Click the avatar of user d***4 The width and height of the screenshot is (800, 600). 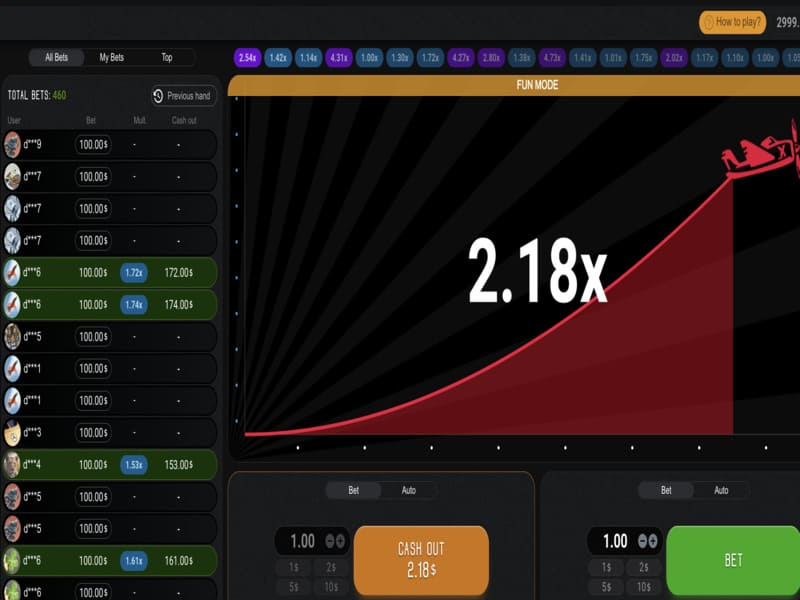point(13,464)
